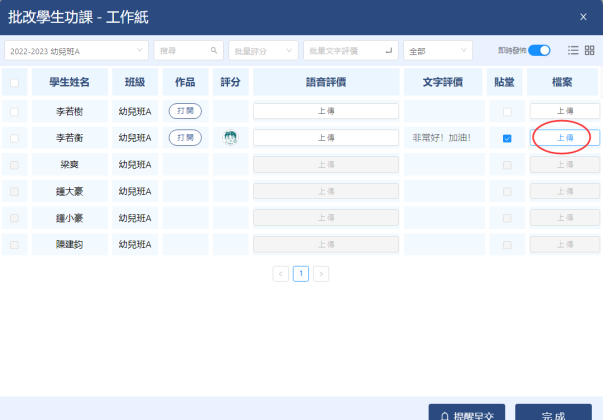603x420 pixels.
Task: Tick the row checkbox for 李若樹
Action: 14,111
